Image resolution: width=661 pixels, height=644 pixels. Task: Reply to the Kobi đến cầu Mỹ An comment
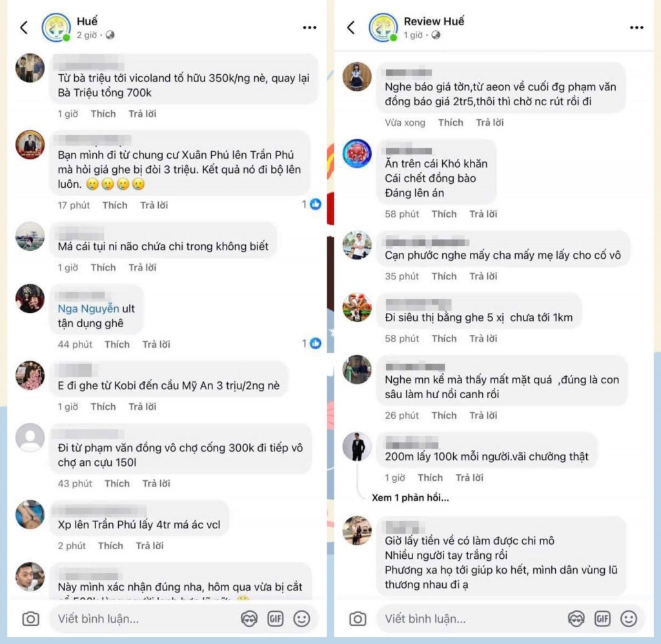(x=142, y=407)
